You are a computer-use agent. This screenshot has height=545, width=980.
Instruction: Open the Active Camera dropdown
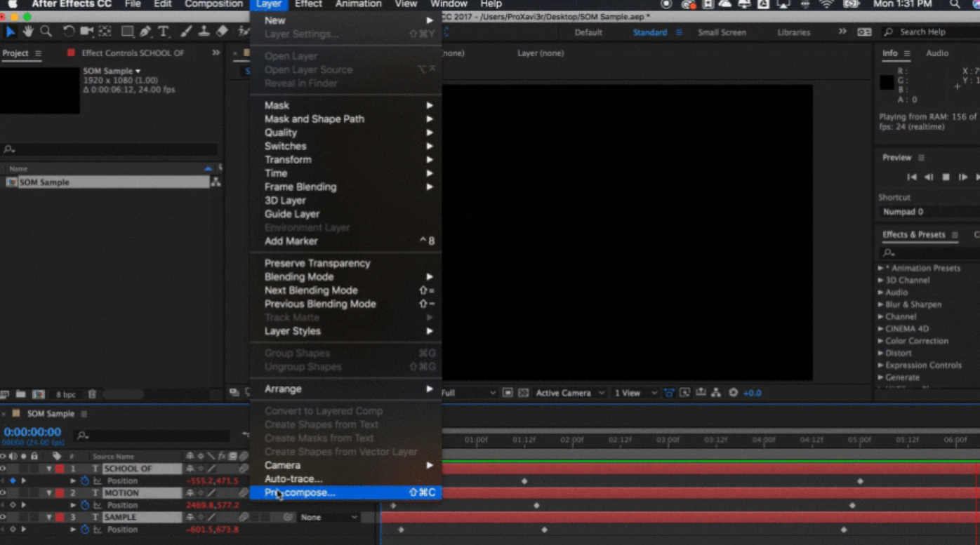click(570, 393)
